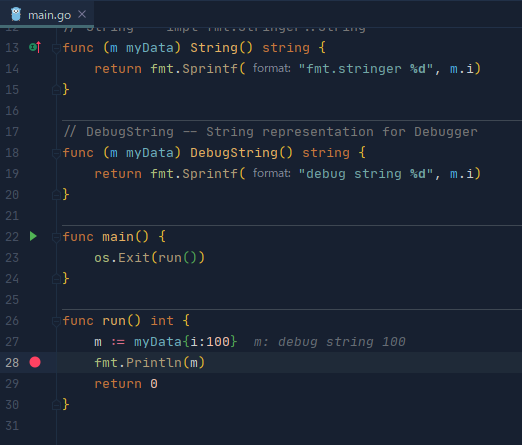Click the "fmt.stringer %d" string literal
The image size is (522, 445).
[x=366, y=69]
